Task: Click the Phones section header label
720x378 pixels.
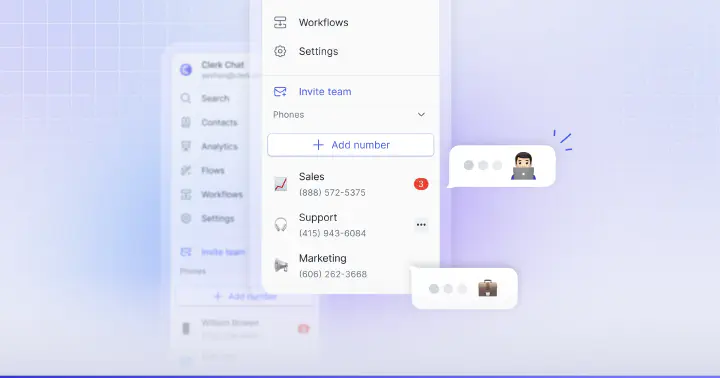Action: coord(288,114)
